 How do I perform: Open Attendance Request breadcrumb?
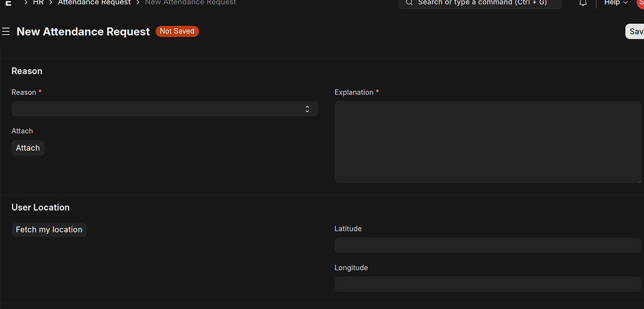(x=94, y=2)
